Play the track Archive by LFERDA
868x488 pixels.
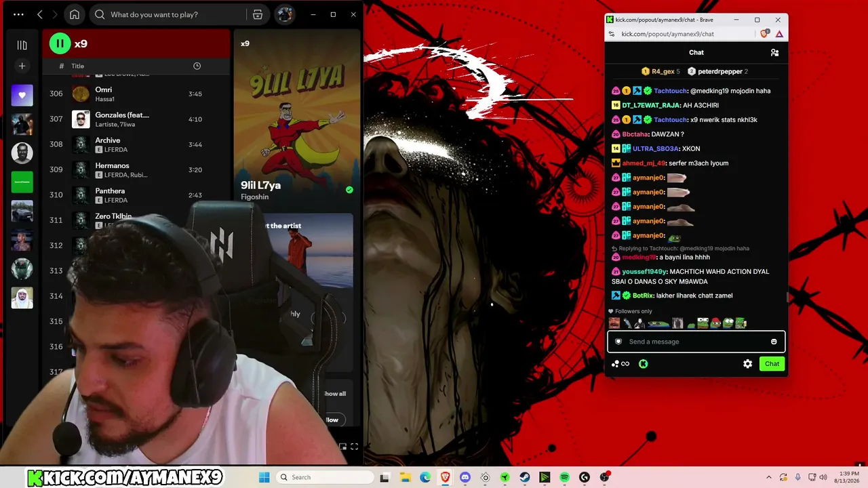point(136,144)
